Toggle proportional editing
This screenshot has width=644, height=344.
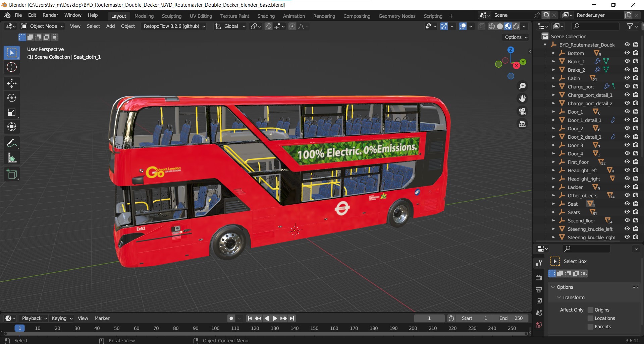pos(292,26)
